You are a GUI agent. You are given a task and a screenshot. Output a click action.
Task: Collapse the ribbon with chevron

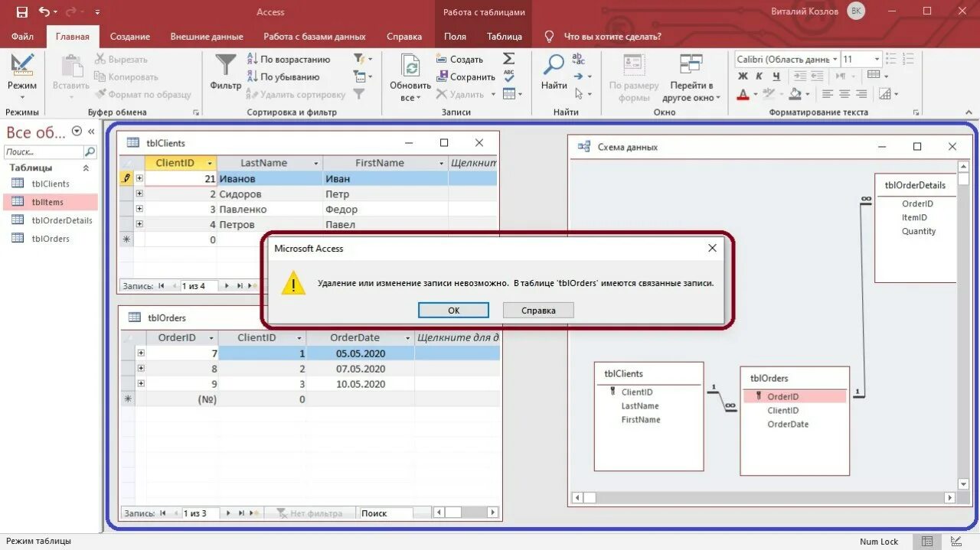coord(968,112)
